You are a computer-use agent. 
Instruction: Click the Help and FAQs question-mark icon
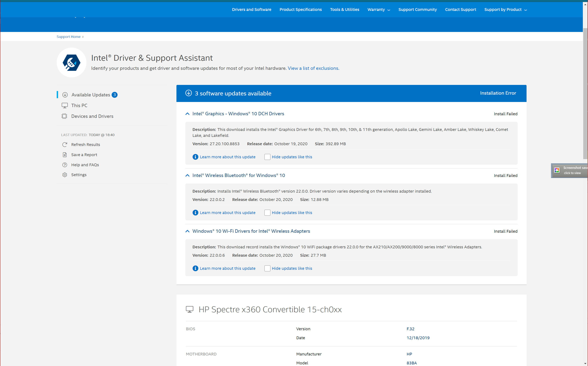point(65,165)
